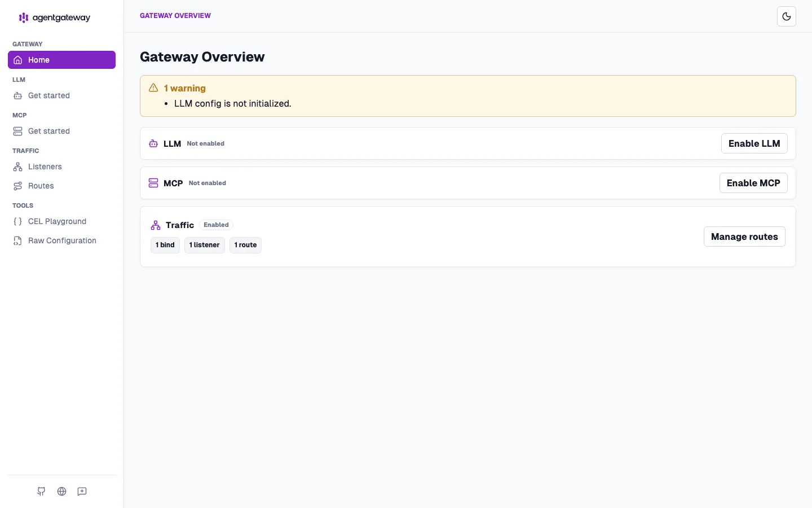This screenshot has height=508, width=812.
Task: Go to Listeners page
Action: (x=61, y=167)
